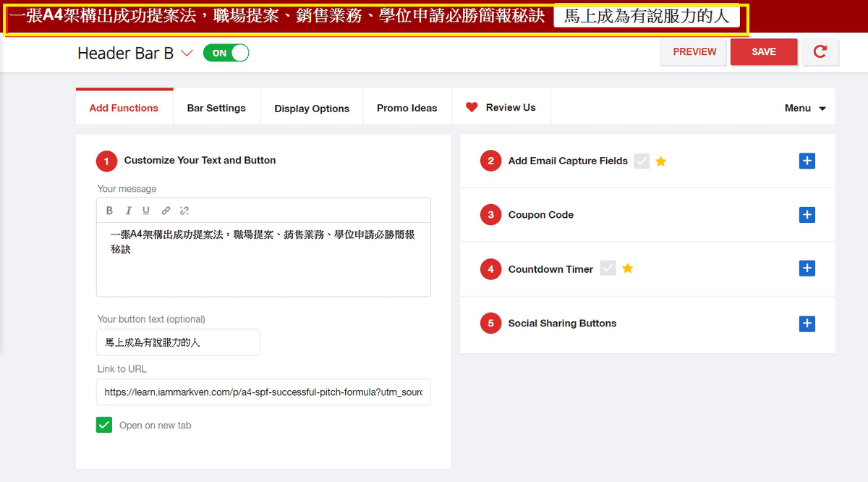Screen dimensions: 868x482
Task: Expand Coupon Code section plus icon
Action: [x=807, y=215]
